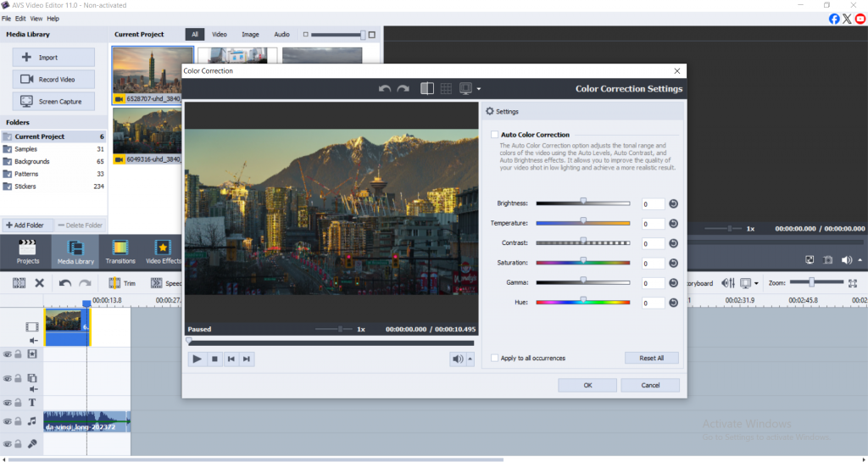Open the Projects section icon
Image resolution: width=868 pixels, height=462 pixels.
click(x=28, y=251)
